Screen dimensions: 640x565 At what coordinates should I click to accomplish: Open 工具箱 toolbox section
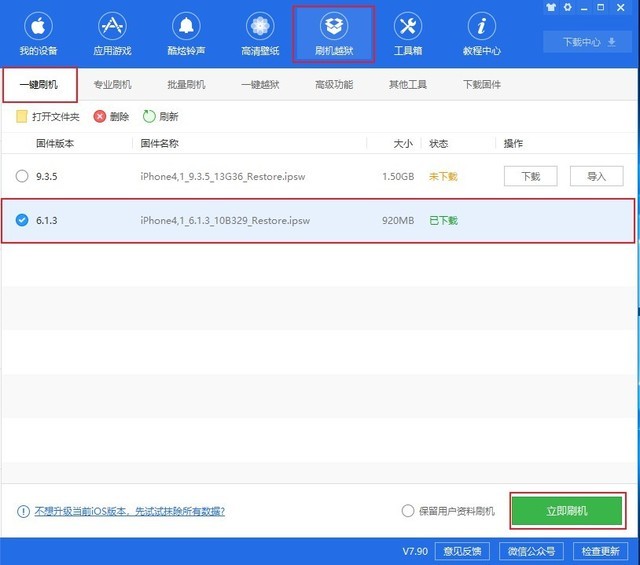pyautogui.click(x=408, y=34)
